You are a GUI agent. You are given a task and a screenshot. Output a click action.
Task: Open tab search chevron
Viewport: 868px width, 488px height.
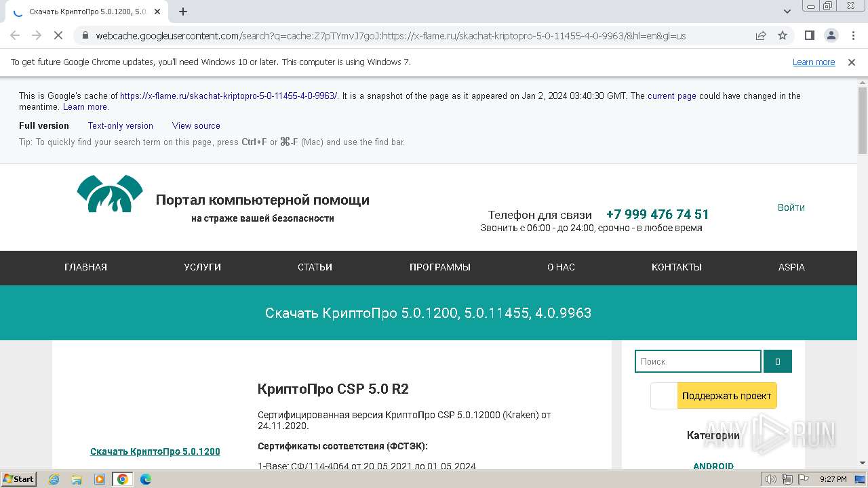click(x=787, y=12)
